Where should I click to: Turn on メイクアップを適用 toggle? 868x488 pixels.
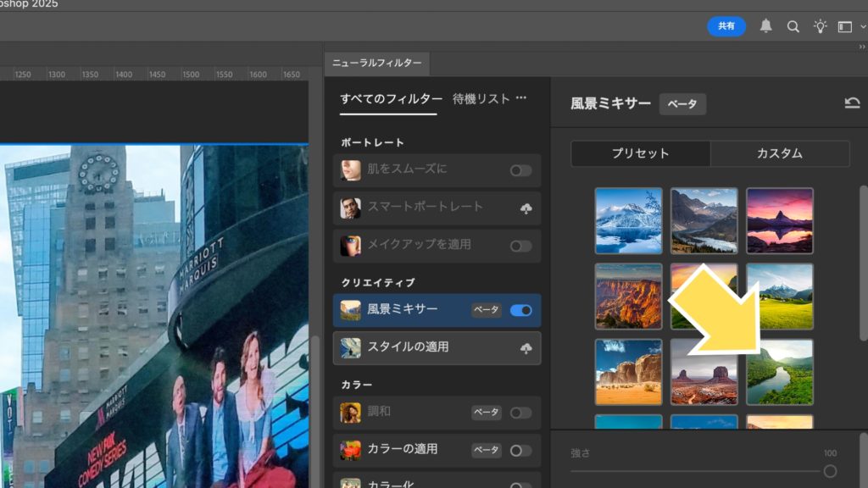521,246
